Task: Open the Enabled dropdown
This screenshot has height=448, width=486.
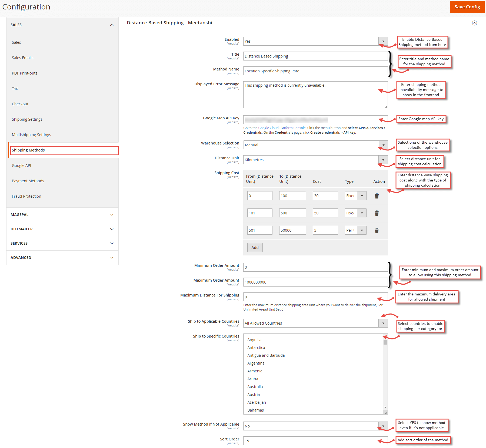Action: (315, 41)
